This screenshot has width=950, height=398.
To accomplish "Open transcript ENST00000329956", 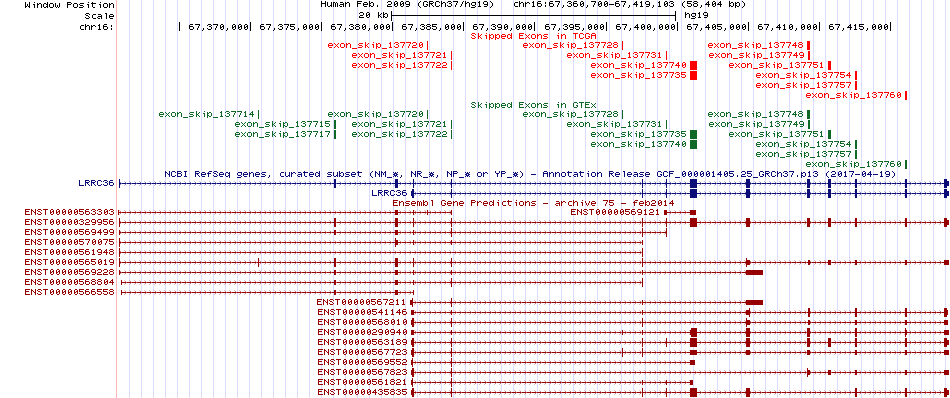I will 69,222.
